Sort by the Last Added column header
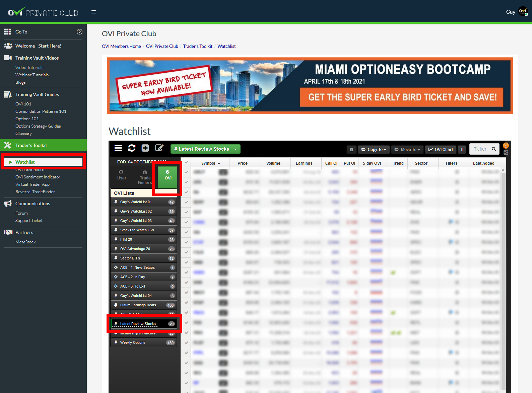The image size is (532, 393). 484,163
